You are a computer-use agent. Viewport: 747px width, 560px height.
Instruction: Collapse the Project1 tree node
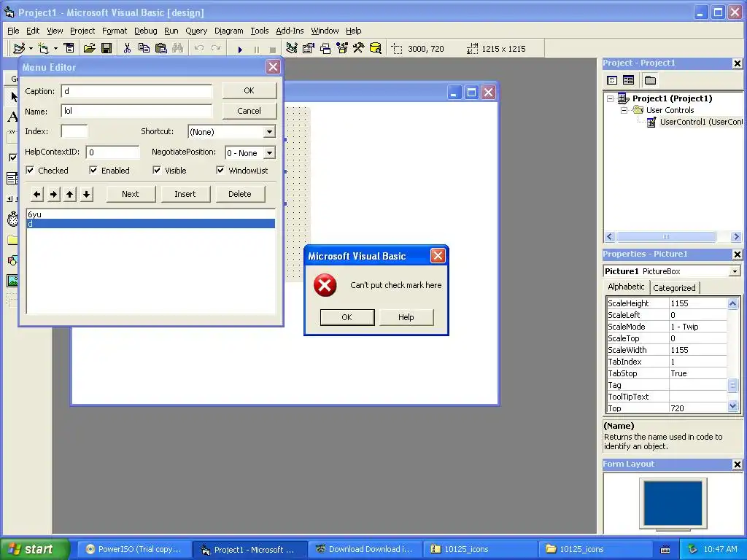tap(611, 98)
